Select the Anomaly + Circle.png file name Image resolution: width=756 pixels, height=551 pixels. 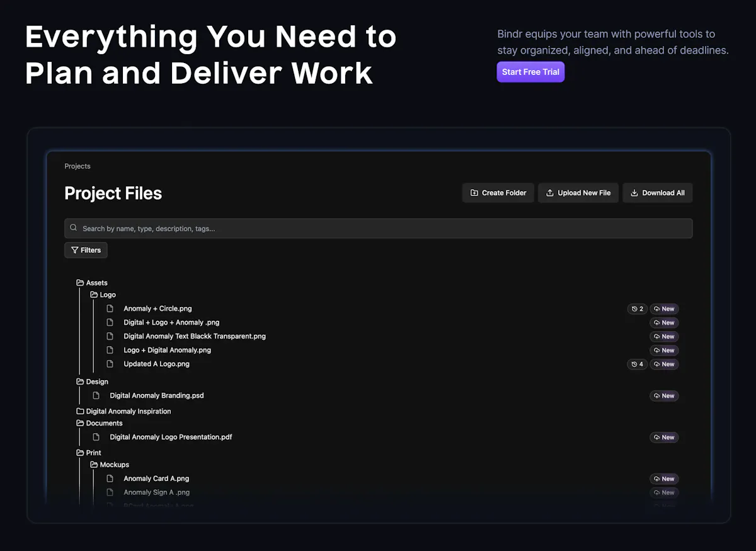click(x=157, y=309)
